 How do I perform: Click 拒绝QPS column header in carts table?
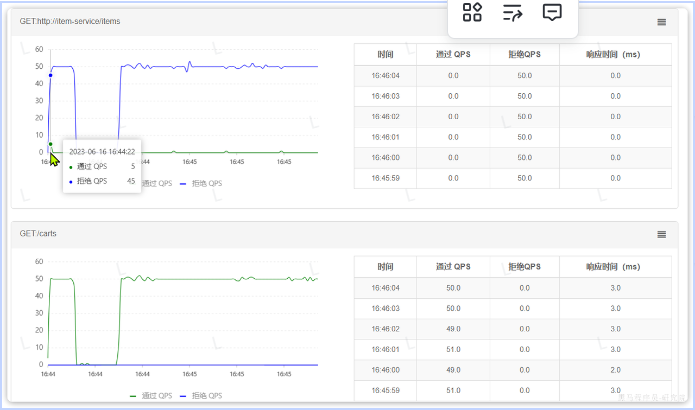524,267
